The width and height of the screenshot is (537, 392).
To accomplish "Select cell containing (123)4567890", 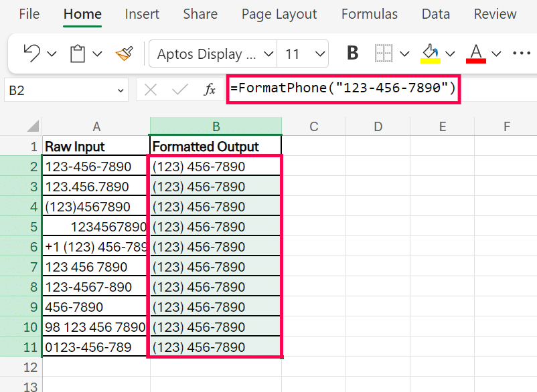I will tap(96, 206).
